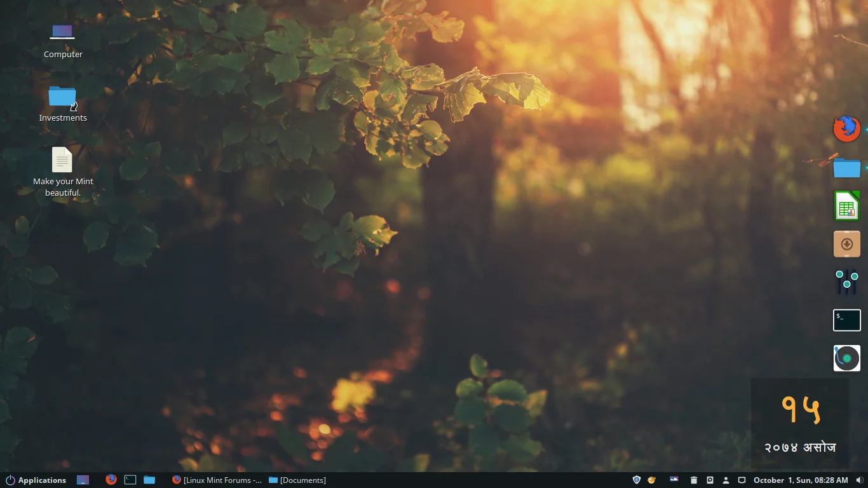Switch to the Linux Mint Forums window
This screenshot has height=488, width=868.
coord(217,480)
